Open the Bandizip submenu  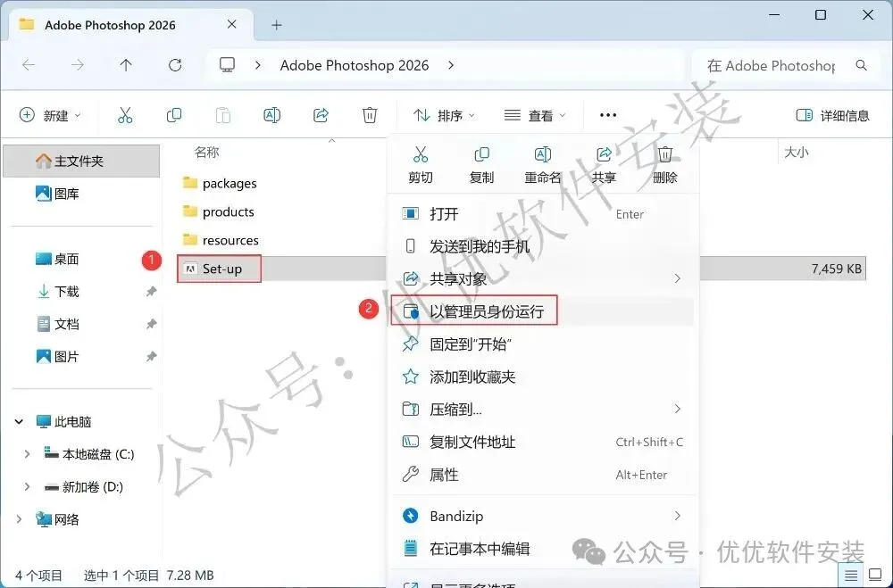point(542,516)
